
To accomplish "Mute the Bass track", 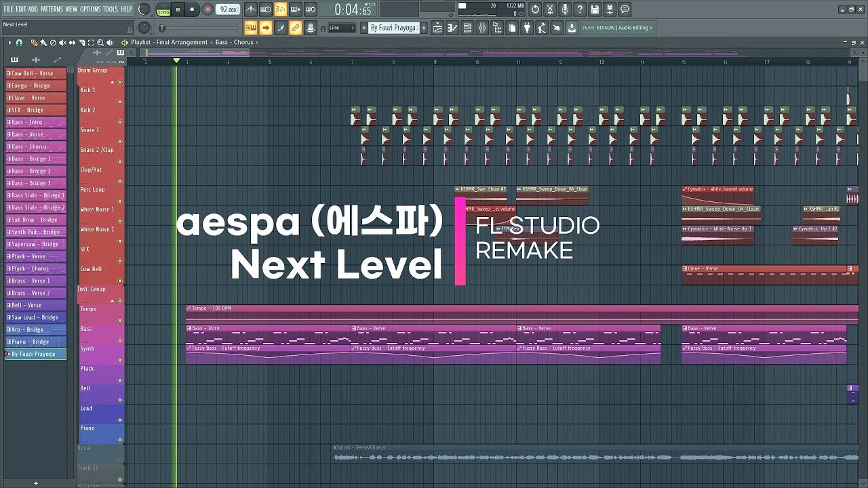I will coord(120,341).
